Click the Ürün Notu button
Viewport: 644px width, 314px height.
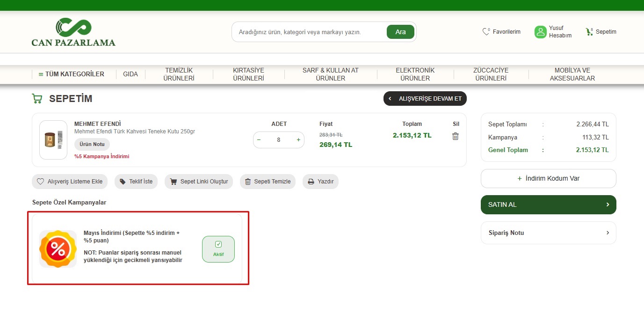point(92,144)
